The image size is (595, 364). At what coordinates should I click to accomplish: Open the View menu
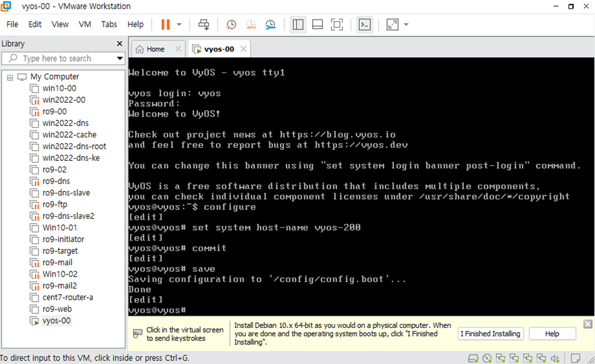click(60, 24)
